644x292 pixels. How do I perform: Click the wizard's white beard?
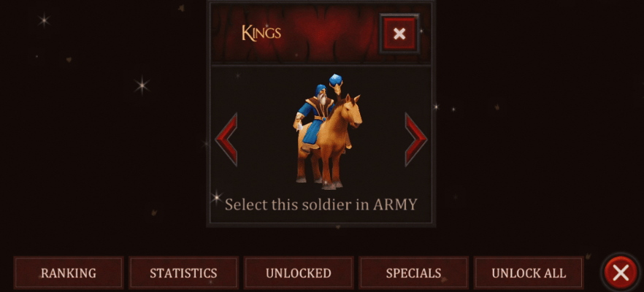(x=323, y=100)
